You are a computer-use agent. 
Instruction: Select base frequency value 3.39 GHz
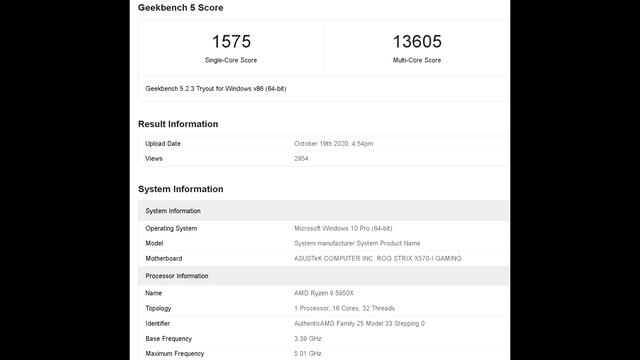pyautogui.click(x=308, y=339)
